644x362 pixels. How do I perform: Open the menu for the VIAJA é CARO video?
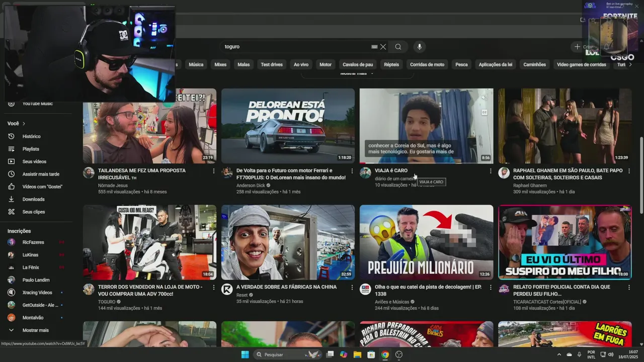tap(491, 171)
